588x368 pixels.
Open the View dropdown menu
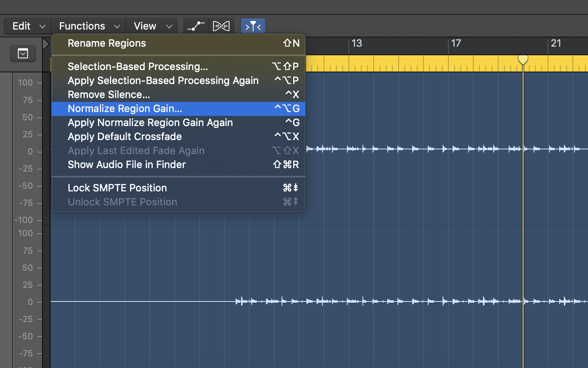pos(152,26)
